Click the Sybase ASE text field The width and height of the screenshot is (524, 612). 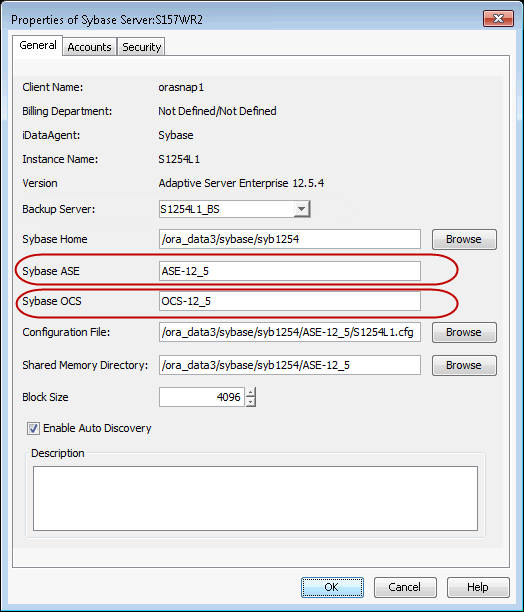click(x=290, y=271)
